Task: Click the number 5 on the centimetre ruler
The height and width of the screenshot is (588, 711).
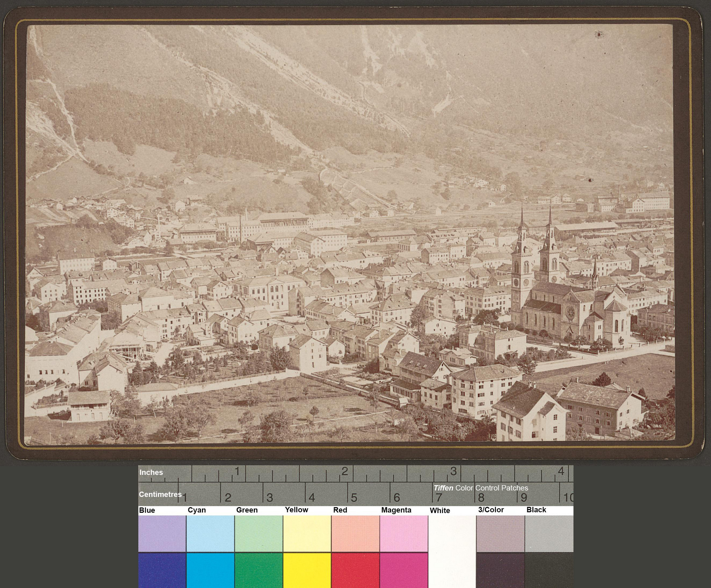Action: (x=354, y=497)
